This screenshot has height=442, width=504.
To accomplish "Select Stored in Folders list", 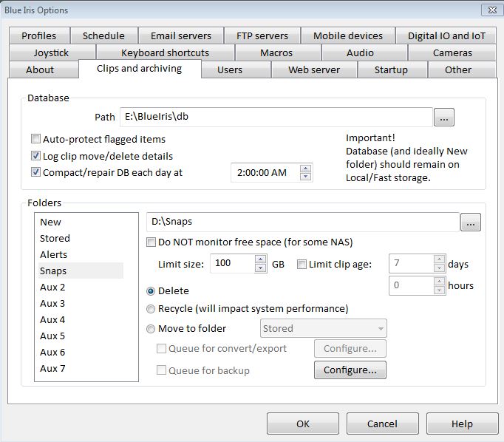I will pos(81,238).
